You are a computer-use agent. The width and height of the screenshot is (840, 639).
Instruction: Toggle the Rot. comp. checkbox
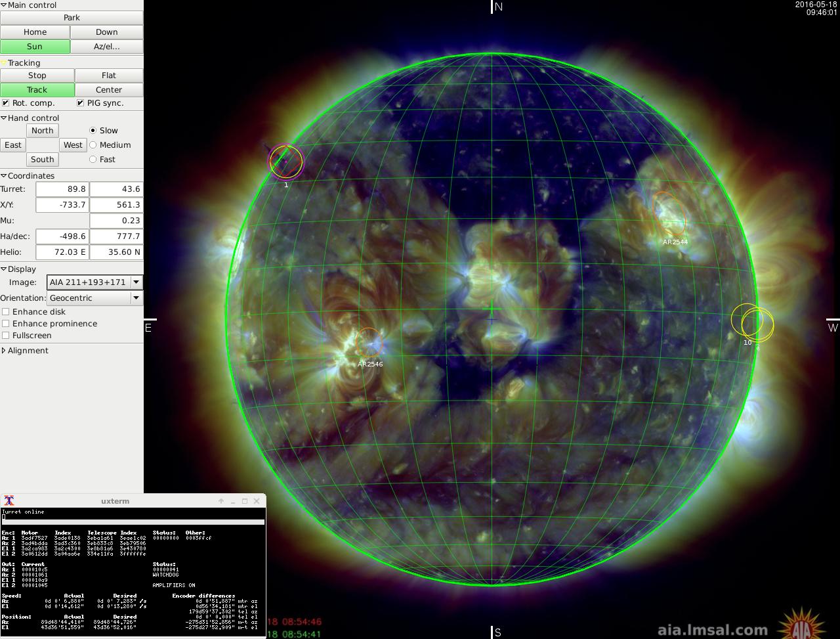(x=6, y=103)
